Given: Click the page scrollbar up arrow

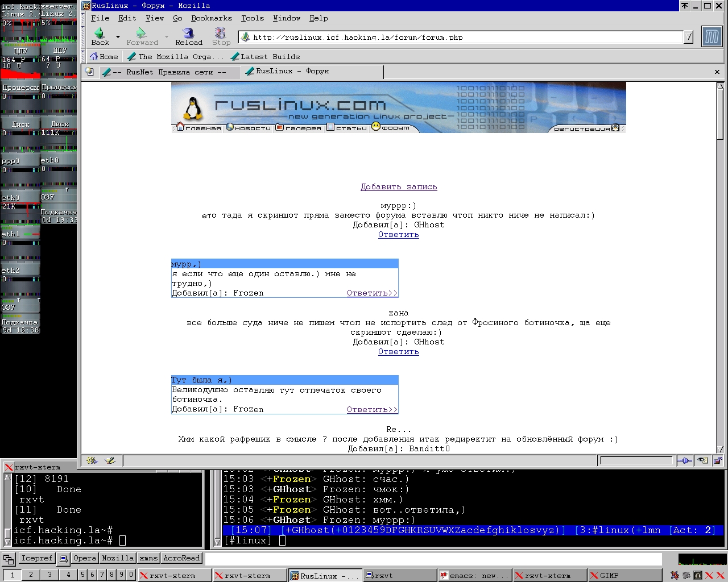Looking at the screenshot, I should [x=720, y=86].
